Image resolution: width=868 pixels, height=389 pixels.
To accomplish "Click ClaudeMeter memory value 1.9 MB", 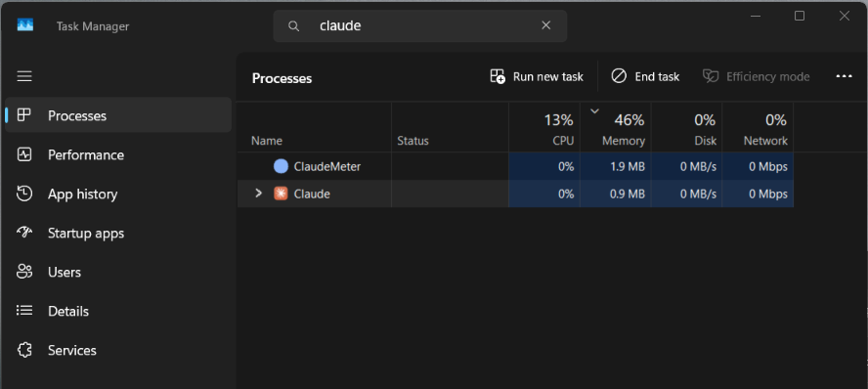I will [627, 166].
